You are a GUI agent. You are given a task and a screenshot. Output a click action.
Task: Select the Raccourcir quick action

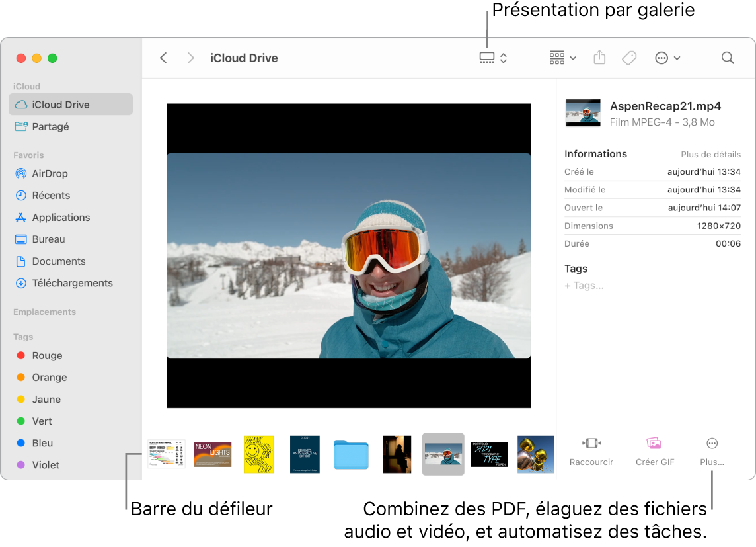click(591, 452)
